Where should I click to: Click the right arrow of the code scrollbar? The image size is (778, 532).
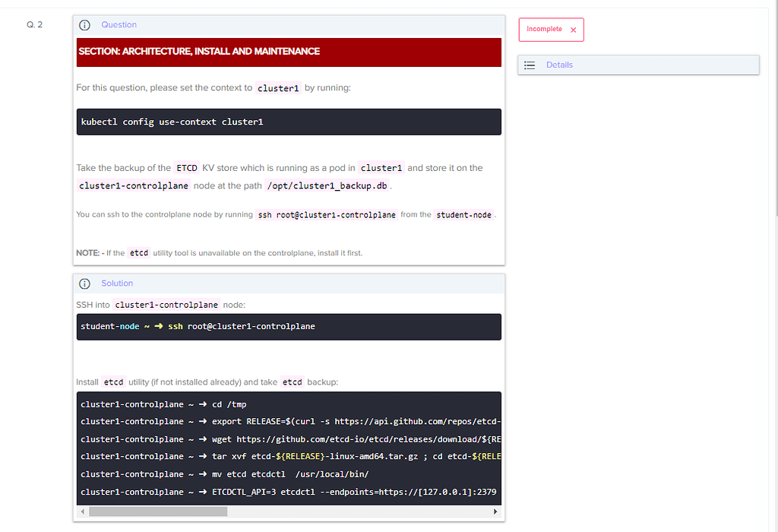click(x=495, y=511)
